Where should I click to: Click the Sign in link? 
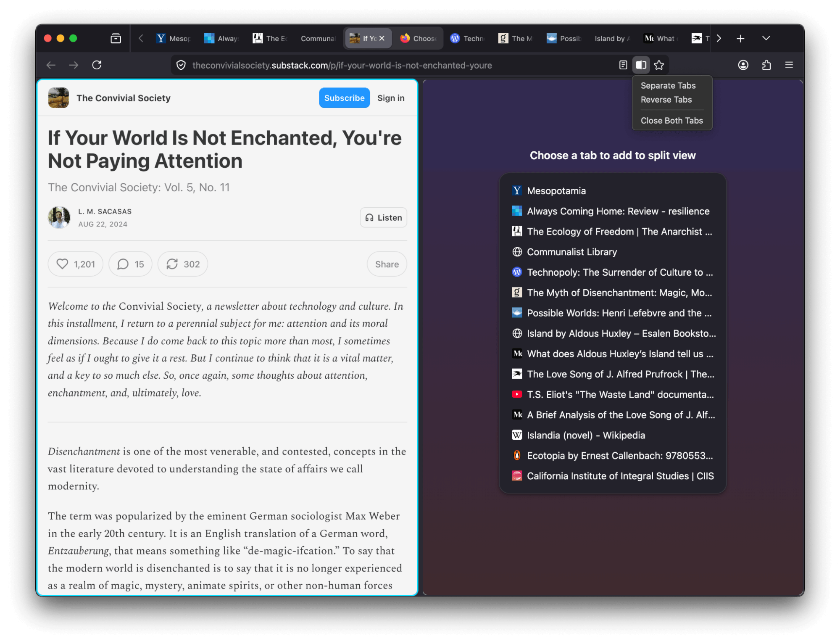[x=390, y=98]
